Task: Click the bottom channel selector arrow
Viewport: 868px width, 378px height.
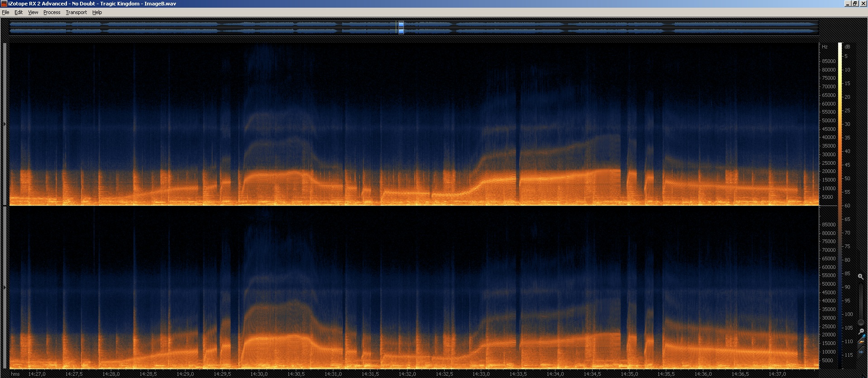Action: [5, 287]
